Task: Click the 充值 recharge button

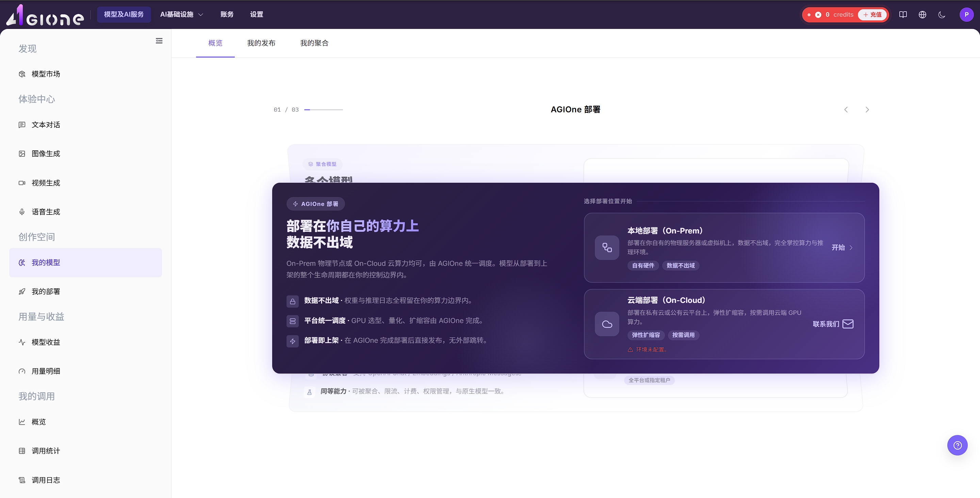Action: [872, 14]
